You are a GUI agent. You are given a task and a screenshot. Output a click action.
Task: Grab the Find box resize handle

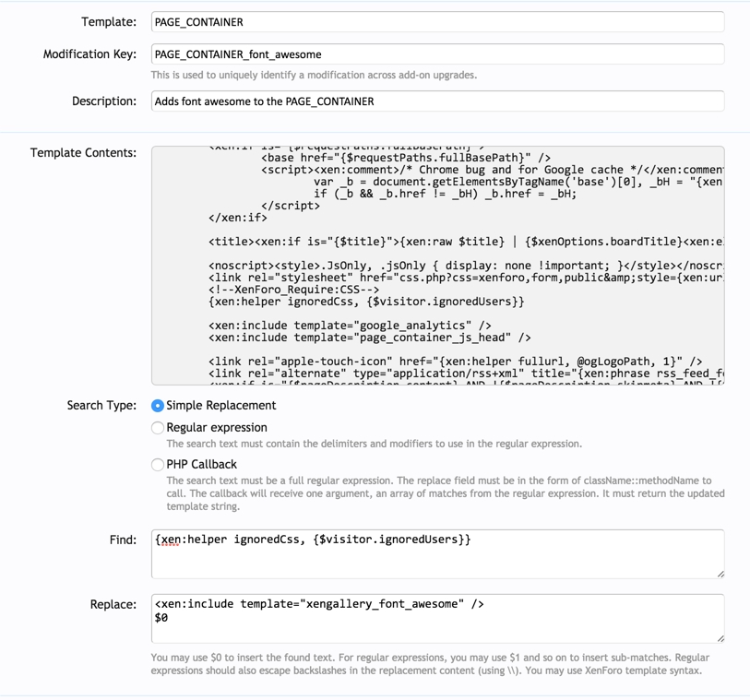coord(720,574)
